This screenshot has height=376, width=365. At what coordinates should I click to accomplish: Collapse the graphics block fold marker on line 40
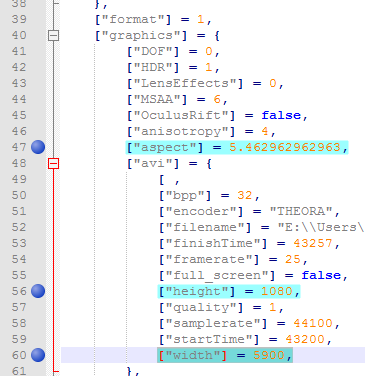click(53, 35)
